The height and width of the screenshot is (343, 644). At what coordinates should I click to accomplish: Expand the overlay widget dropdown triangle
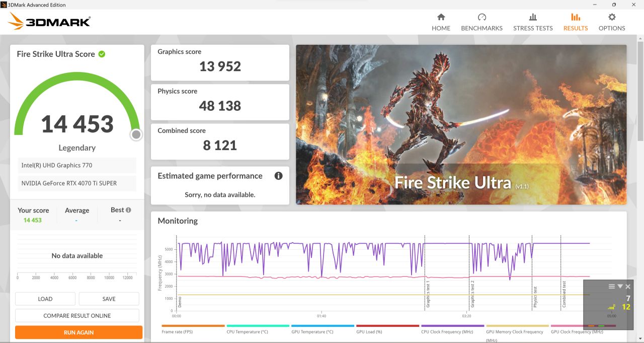620,286
